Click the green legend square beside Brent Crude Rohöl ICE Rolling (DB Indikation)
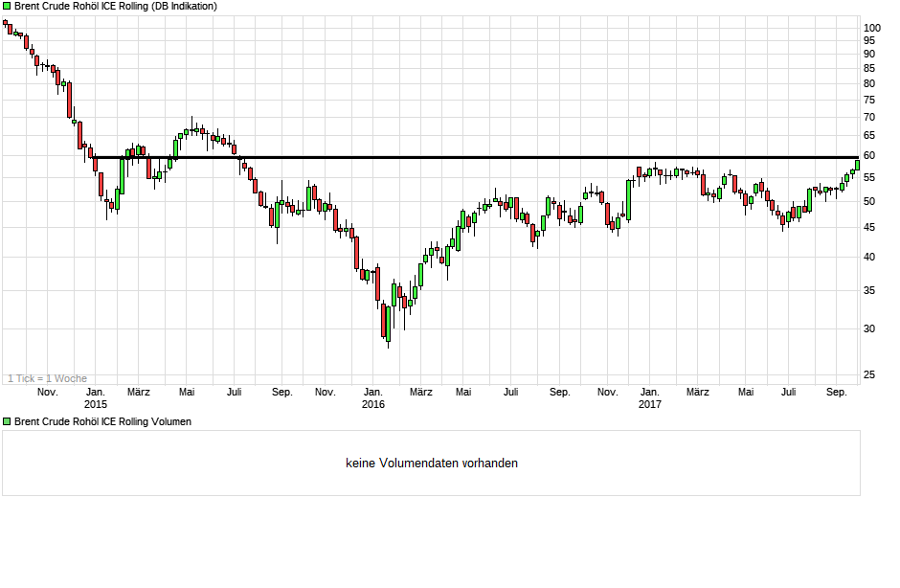 pos(7,6)
